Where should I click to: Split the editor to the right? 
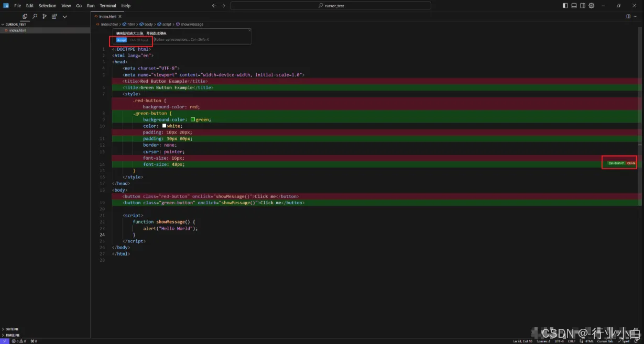click(x=628, y=16)
